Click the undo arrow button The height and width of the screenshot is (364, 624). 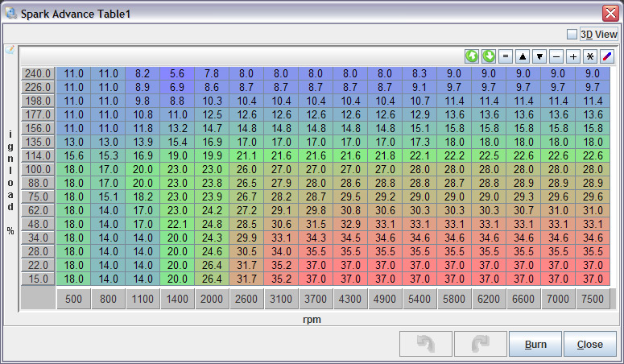pyautogui.click(x=426, y=344)
